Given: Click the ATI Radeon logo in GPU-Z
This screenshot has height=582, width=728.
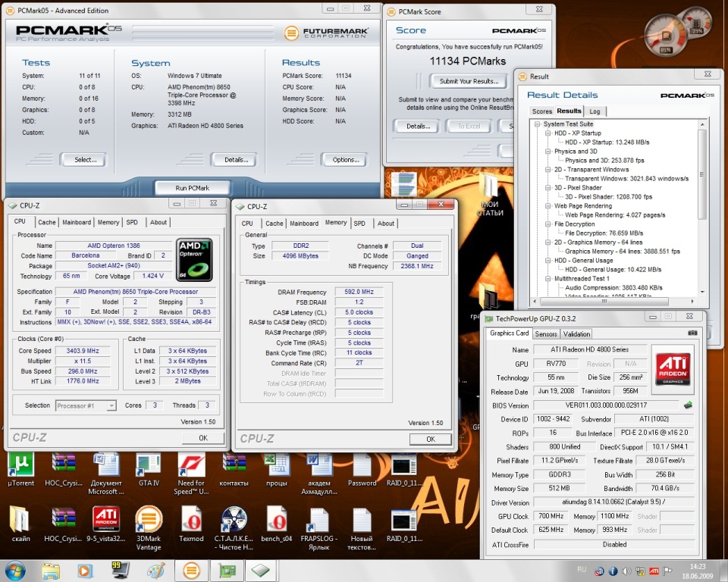Looking at the screenshot, I should tap(673, 369).
